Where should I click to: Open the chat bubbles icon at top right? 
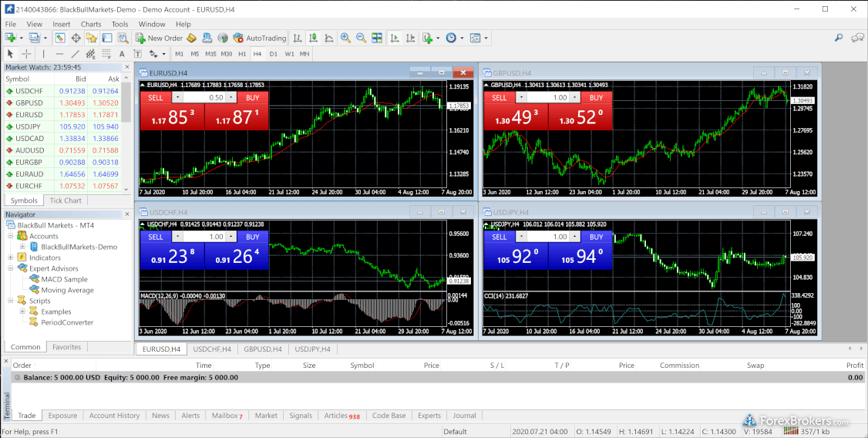click(857, 38)
